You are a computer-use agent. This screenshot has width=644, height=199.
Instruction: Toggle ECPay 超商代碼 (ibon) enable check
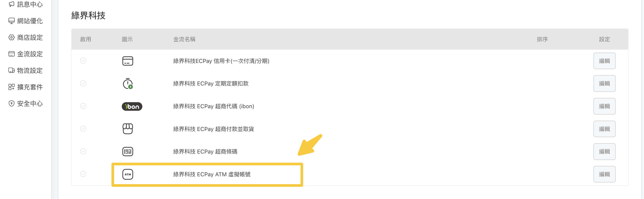coord(83,106)
